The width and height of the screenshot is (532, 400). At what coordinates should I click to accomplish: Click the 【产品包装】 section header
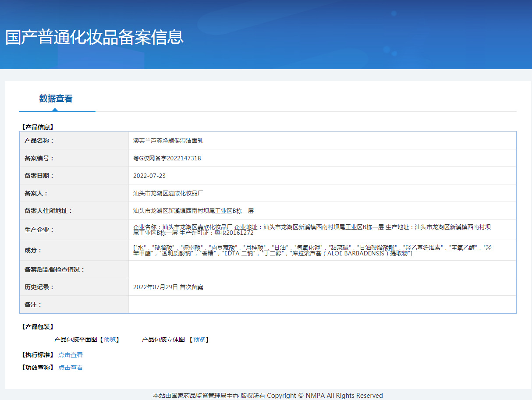coord(37,327)
